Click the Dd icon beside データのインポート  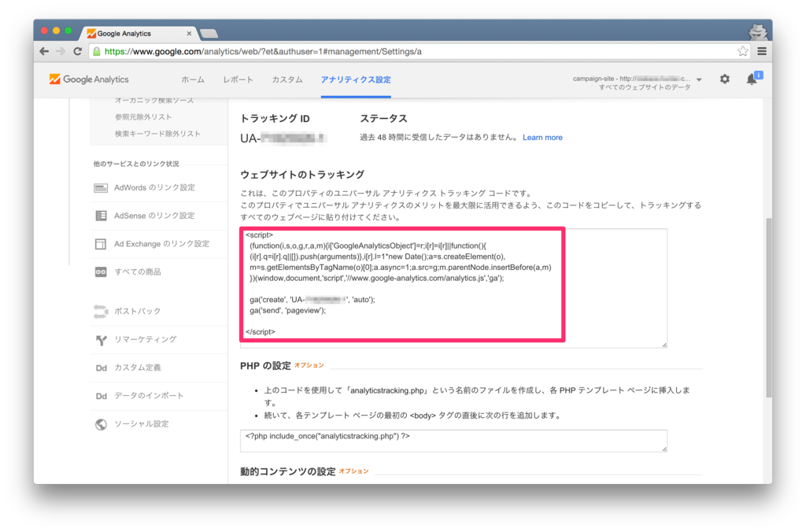pos(102,396)
